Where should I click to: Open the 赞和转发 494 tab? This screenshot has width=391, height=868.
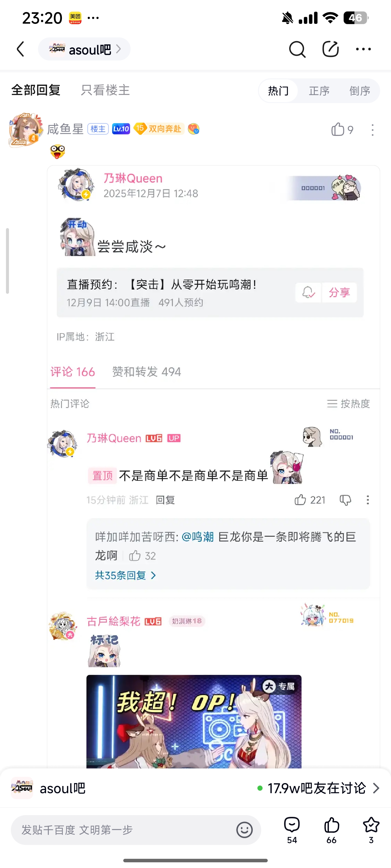click(x=146, y=372)
